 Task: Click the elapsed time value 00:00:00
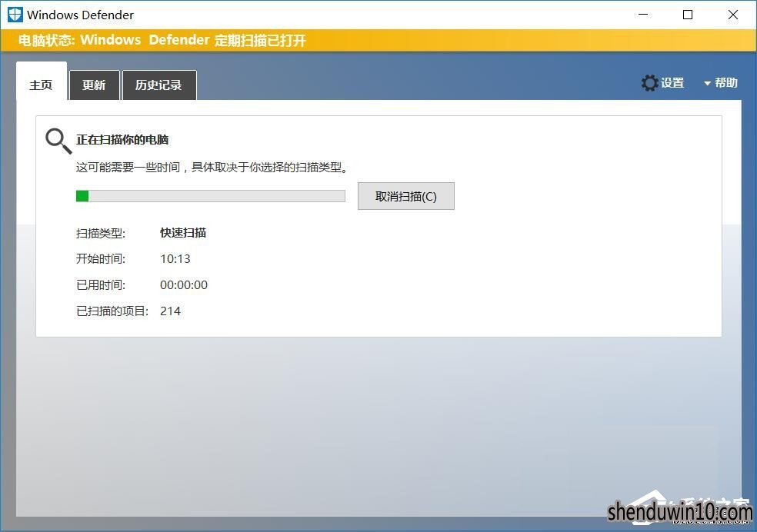[x=184, y=285]
